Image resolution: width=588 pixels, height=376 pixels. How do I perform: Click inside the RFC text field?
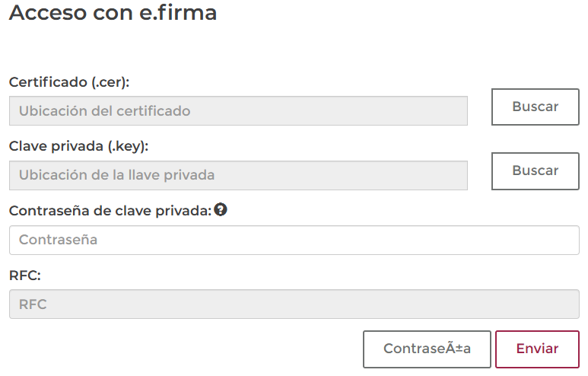click(x=294, y=304)
